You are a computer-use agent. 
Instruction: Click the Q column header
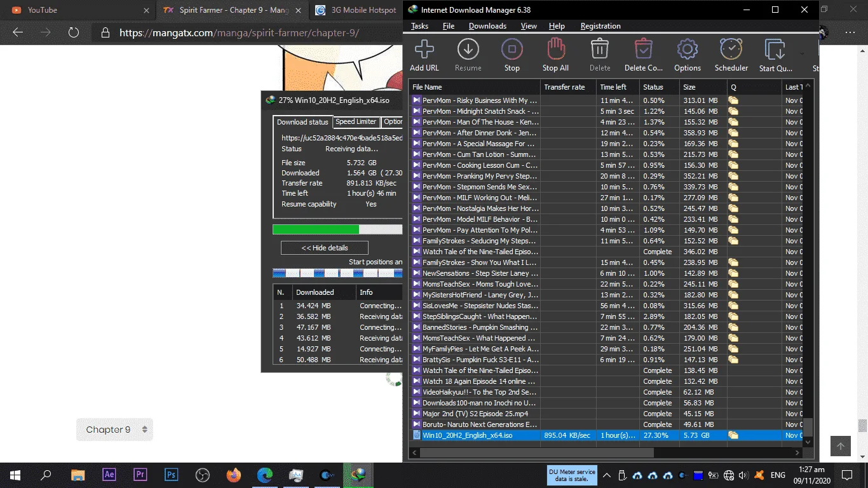(x=754, y=87)
